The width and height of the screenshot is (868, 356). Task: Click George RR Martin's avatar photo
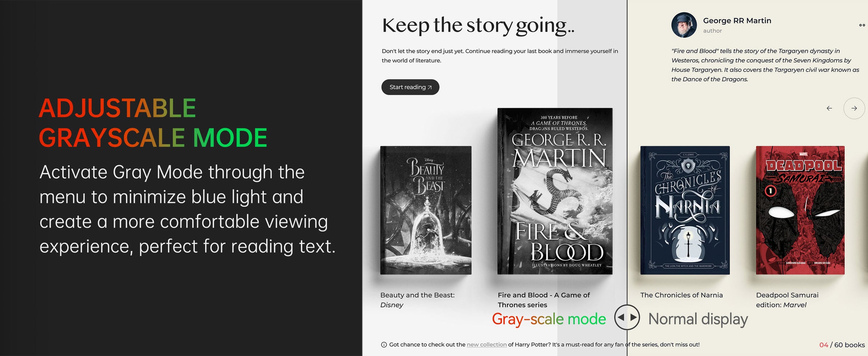tap(684, 25)
